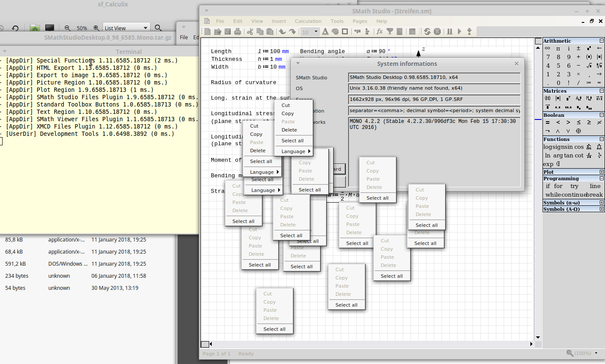Collapse the Arithmetic panel
605x364 pixels.
[602, 41]
